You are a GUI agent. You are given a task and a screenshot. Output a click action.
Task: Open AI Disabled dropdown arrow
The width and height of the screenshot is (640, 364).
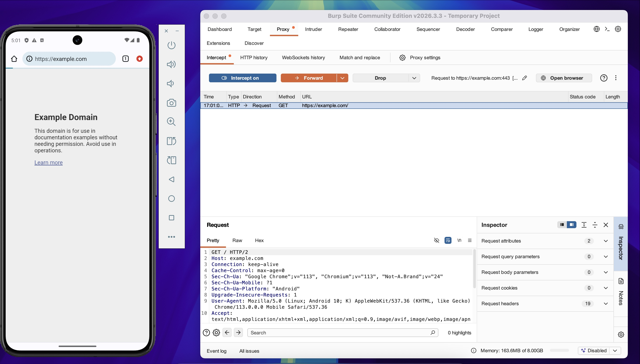tap(615, 351)
